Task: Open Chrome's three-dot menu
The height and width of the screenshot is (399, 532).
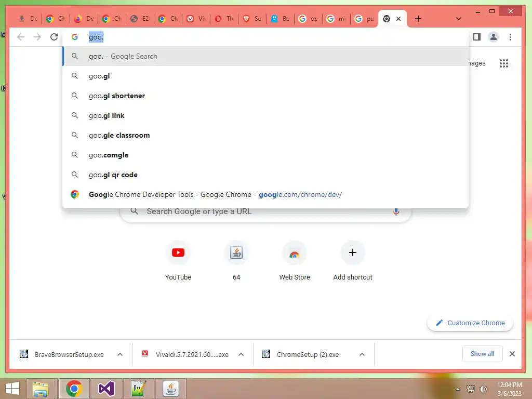Action: (x=510, y=37)
